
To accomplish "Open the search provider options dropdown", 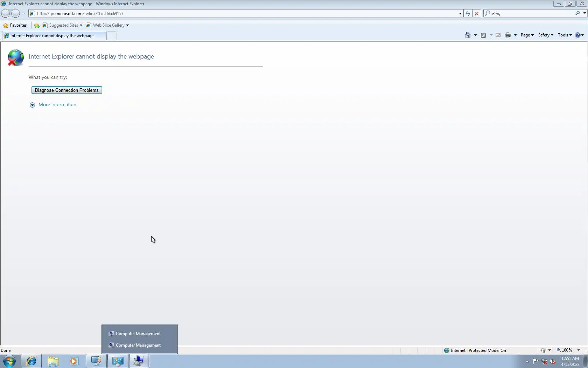I will (x=584, y=13).
